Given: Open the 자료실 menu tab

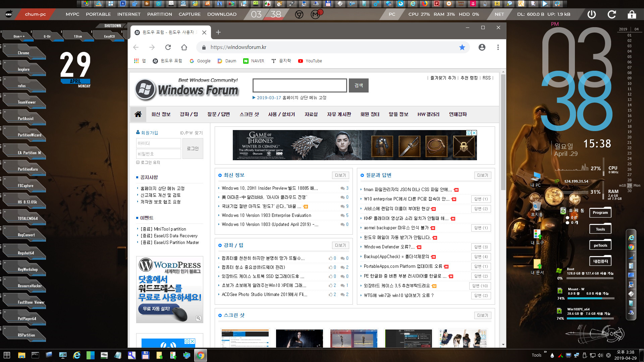Looking at the screenshot, I should pos(311,114).
